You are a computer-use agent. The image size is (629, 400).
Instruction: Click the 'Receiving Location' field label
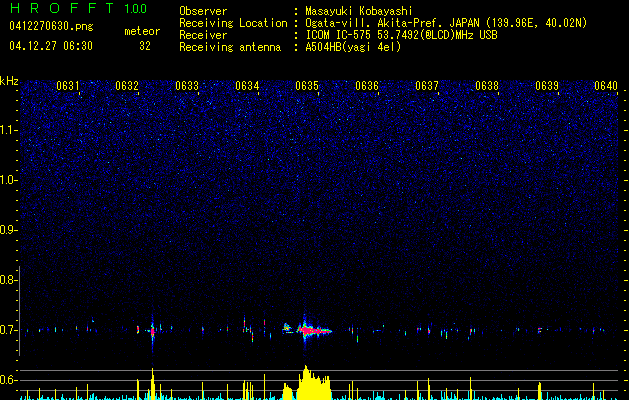(x=233, y=23)
